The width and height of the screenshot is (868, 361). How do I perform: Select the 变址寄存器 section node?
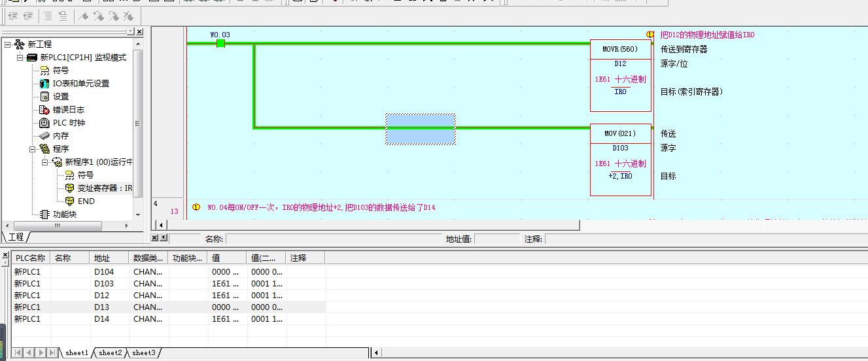[103, 188]
